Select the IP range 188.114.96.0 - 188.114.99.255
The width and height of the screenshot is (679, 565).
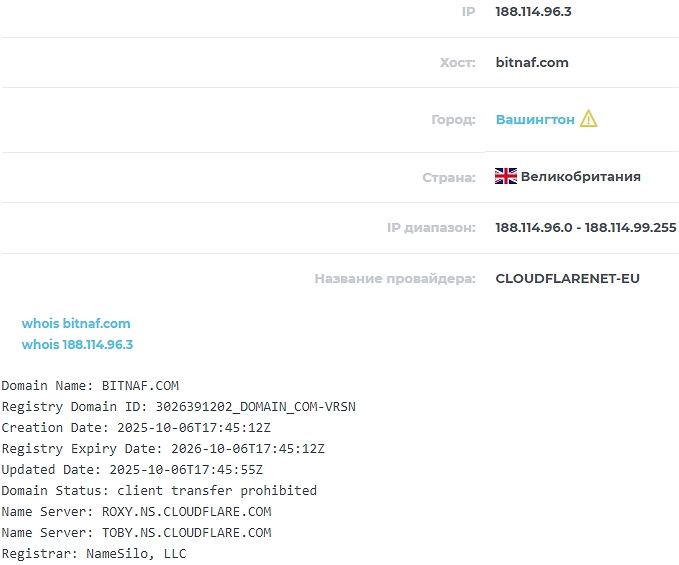pos(585,227)
